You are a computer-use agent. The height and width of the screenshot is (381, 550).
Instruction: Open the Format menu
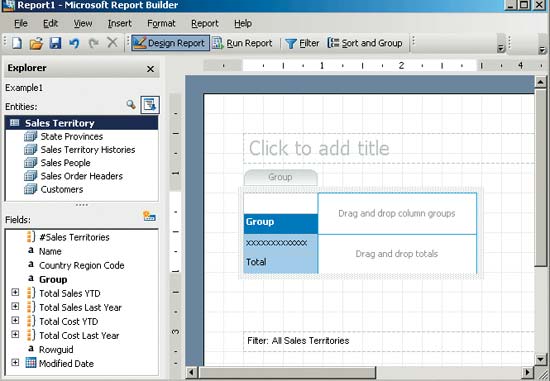(161, 24)
